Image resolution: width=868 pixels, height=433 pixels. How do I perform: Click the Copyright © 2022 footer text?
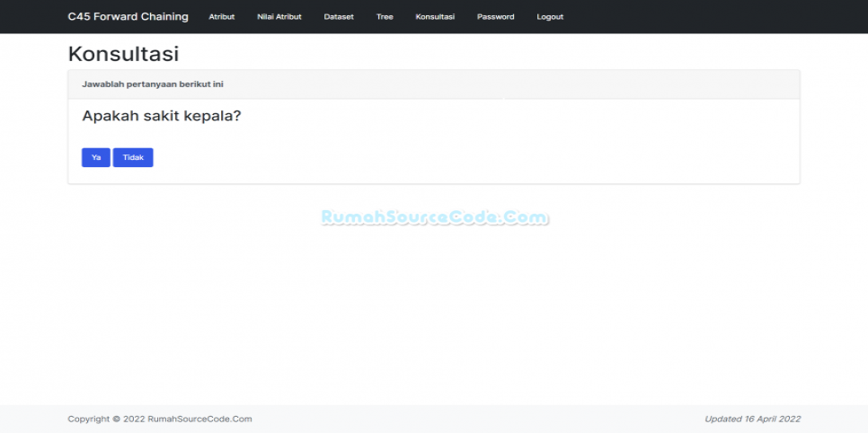point(159,419)
